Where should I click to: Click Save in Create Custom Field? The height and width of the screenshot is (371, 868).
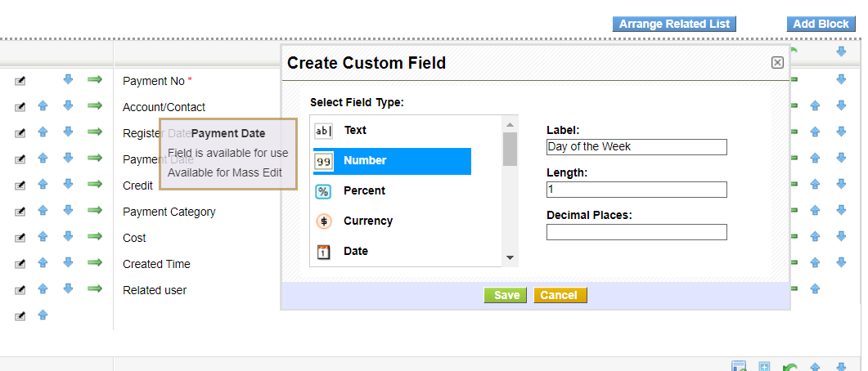[506, 295]
